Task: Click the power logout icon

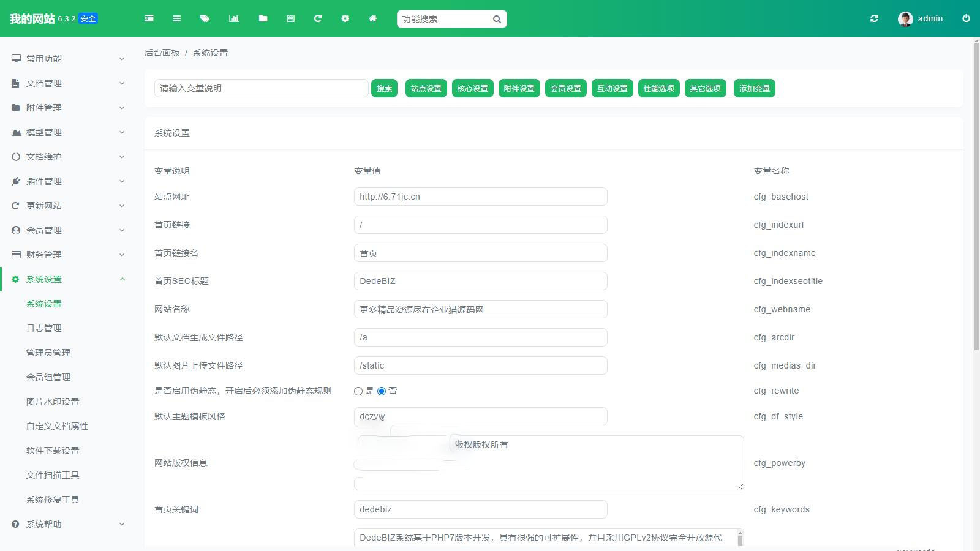Action: pos(966,18)
